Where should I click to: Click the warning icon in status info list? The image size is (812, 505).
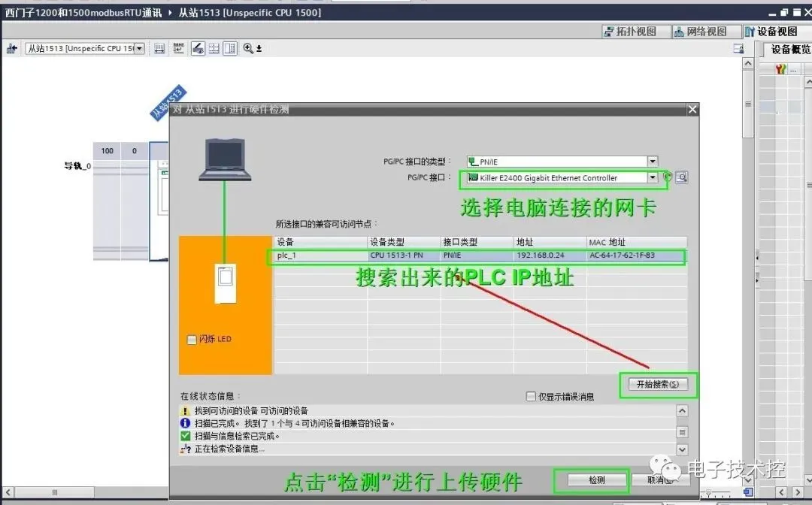(185, 411)
